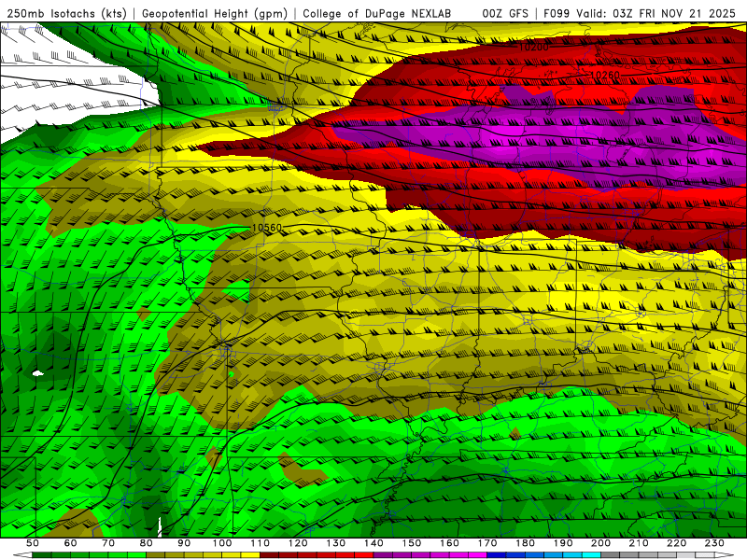Click the 10200 height contour label
The height and width of the screenshot is (560, 747).
[x=533, y=48]
